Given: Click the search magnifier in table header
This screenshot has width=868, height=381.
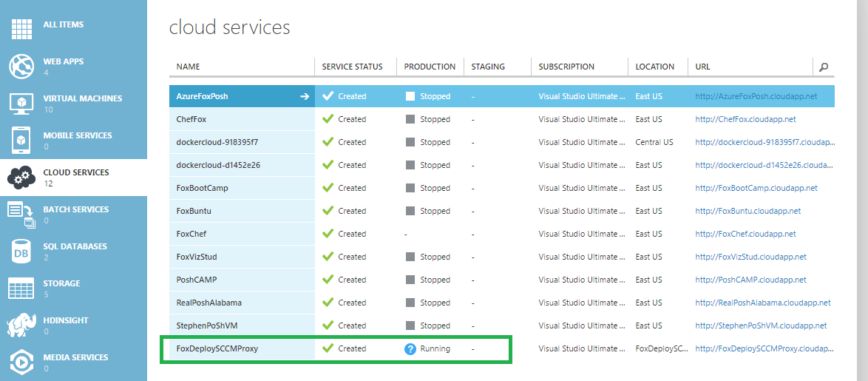Looking at the screenshot, I should [824, 67].
